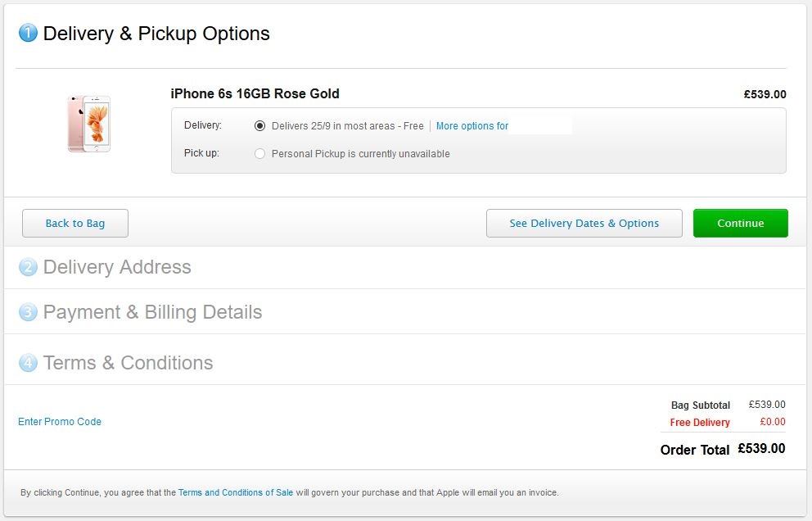This screenshot has height=521, width=812.
Task: Open the More options for link
Action: tap(472, 126)
